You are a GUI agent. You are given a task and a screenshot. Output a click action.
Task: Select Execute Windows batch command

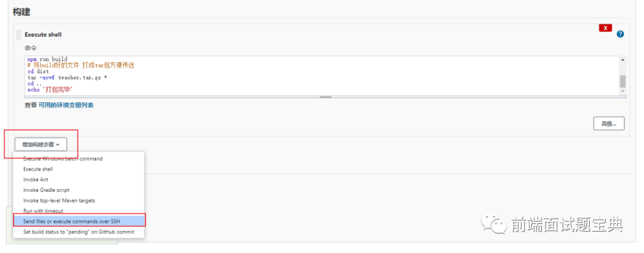(63, 158)
